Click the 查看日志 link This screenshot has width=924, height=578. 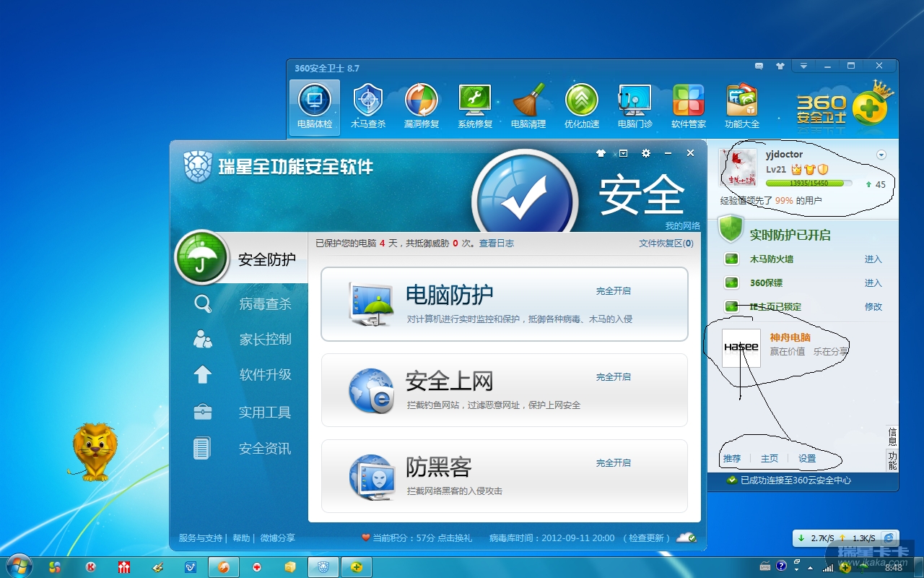click(497, 243)
